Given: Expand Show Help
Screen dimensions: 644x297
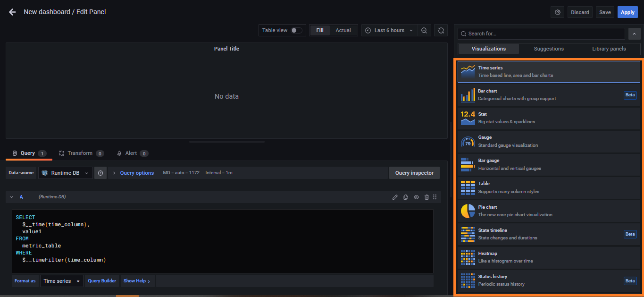Looking at the screenshot, I should [x=136, y=281].
